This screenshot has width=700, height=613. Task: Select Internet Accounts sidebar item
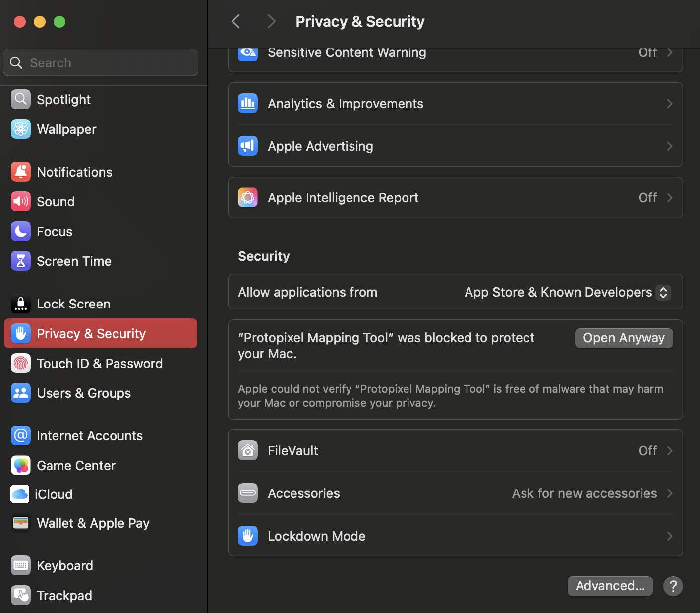pyautogui.click(x=101, y=436)
